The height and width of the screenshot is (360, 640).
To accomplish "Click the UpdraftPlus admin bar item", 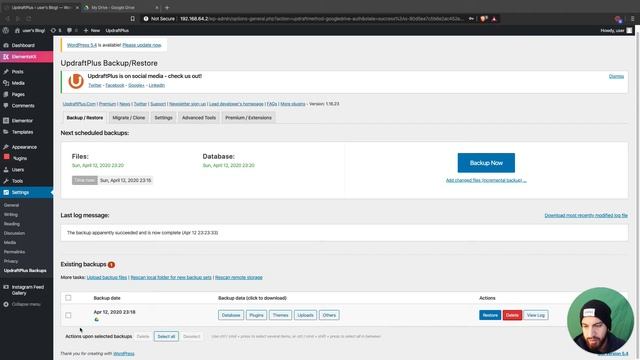I will point(117,30).
